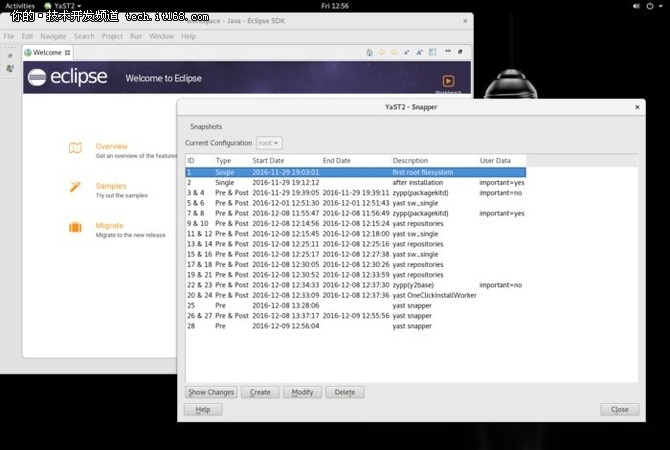Click the Delete button in Snapper
670x450 pixels.
(345, 392)
